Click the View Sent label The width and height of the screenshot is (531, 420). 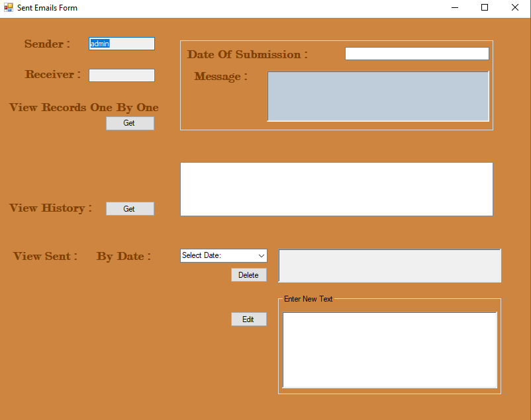point(46,256)
